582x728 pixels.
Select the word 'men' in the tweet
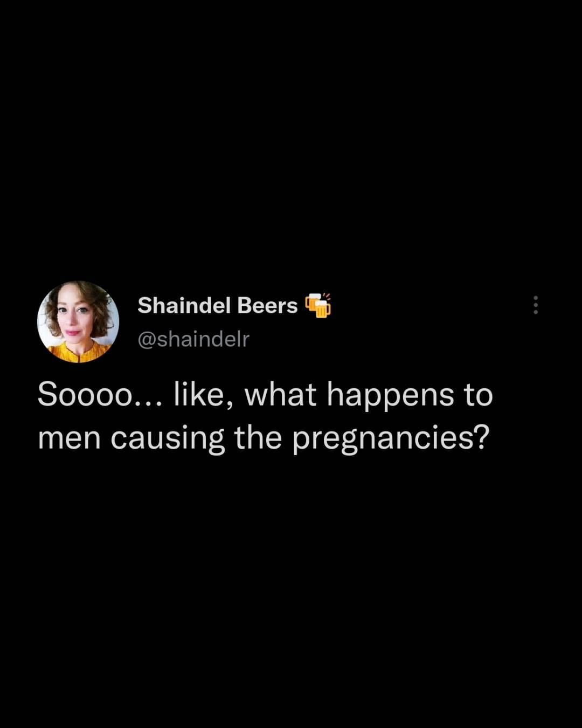70,438
